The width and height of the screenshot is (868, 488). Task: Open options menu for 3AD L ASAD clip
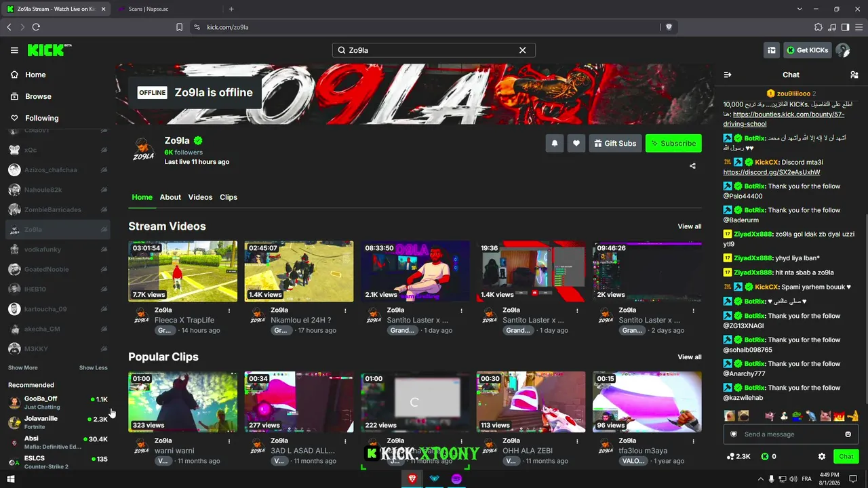(x=345, y=441)
